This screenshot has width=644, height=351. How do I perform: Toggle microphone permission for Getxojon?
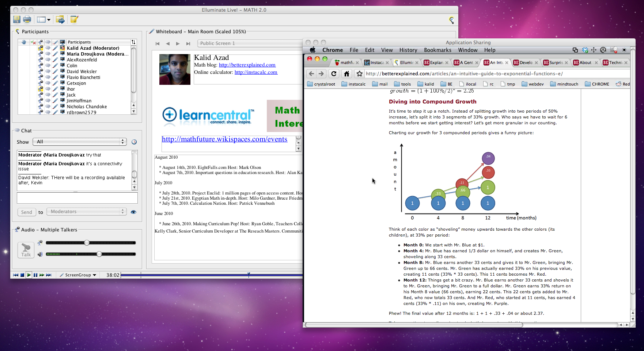point(41,83)
